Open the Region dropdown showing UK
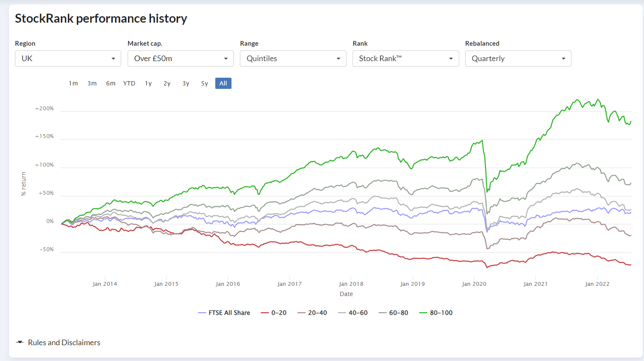The image size is (644, 361). pos(68,59)
